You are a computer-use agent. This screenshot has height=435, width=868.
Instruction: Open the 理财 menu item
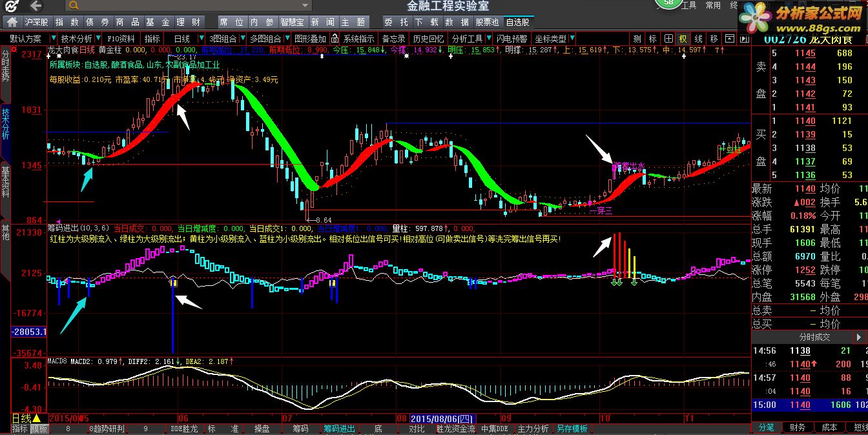[188, 23]
